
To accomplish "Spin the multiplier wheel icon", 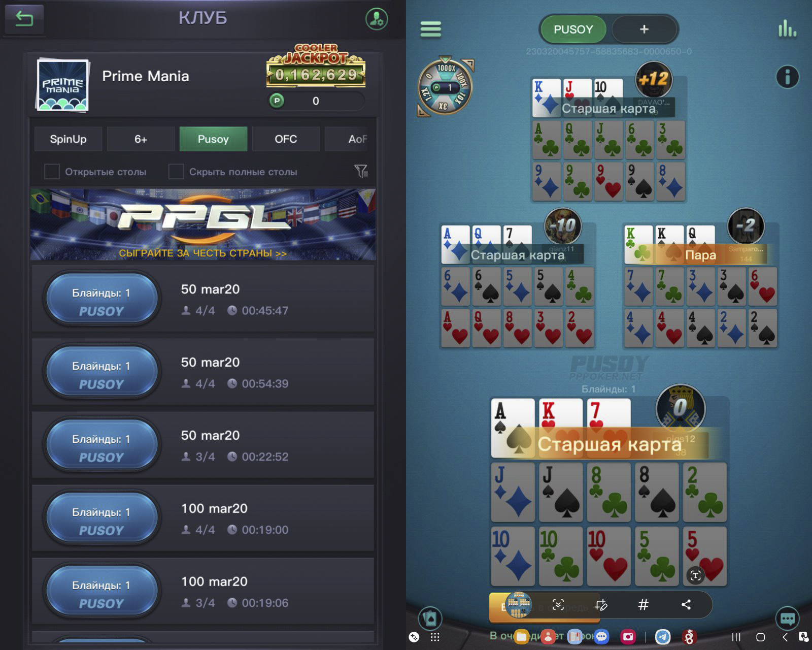I will click(x=445, y=87).
